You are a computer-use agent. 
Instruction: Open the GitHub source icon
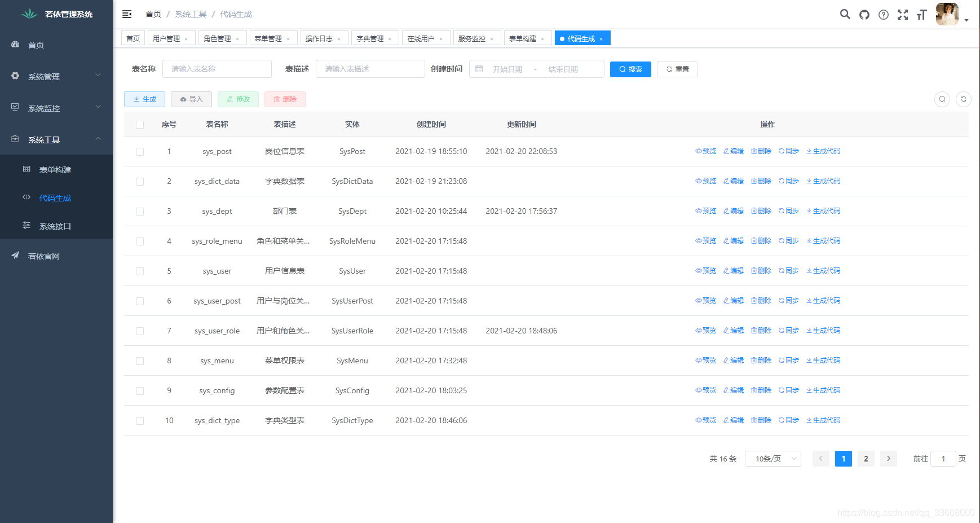[864, 15]
